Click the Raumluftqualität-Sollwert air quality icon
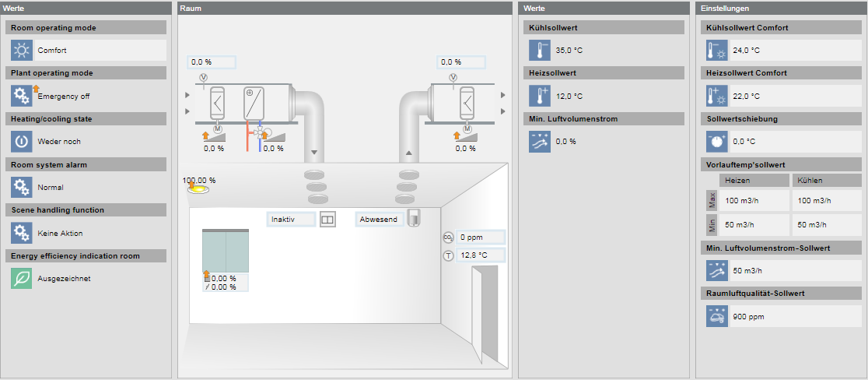The image size is (868, 380). tap(716, 317)
